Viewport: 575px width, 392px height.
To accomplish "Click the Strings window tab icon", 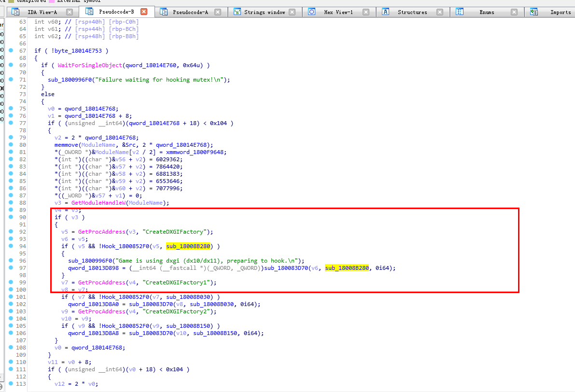I will [x=237, y=12].
